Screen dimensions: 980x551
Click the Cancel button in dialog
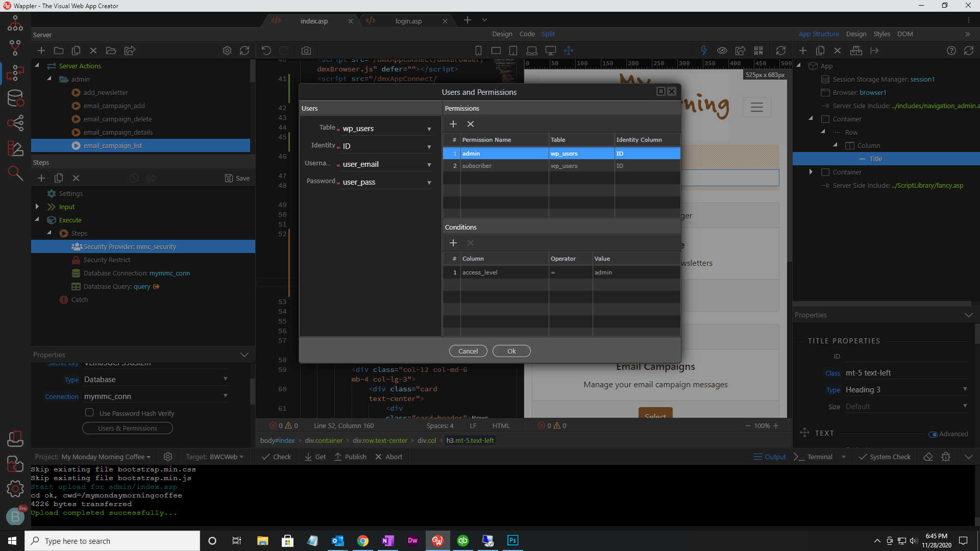468,351
